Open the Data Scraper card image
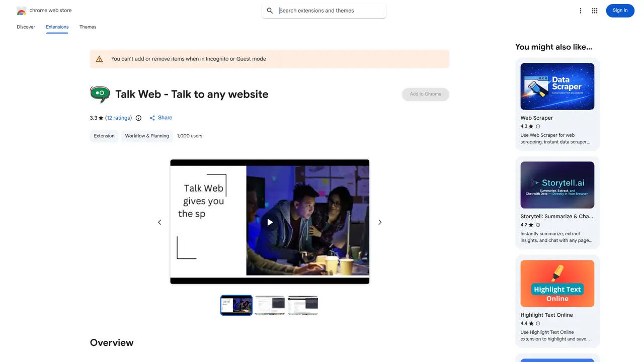 pyautogui.click(x=557, y=86)
